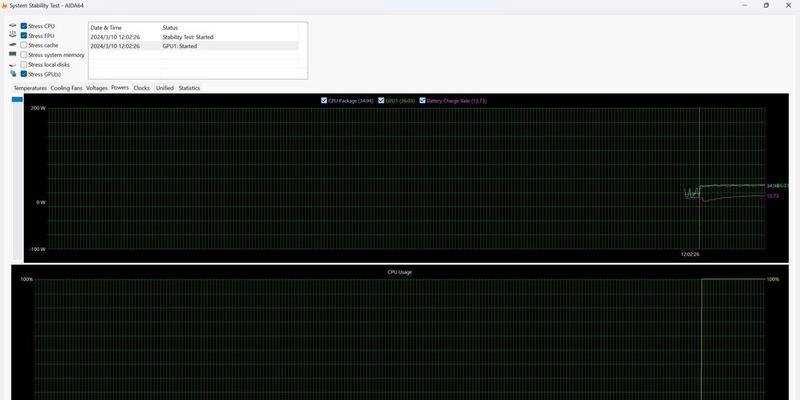Open the Clocks tab
Viewport: 800px width, 400px height.
pos(142,88)
